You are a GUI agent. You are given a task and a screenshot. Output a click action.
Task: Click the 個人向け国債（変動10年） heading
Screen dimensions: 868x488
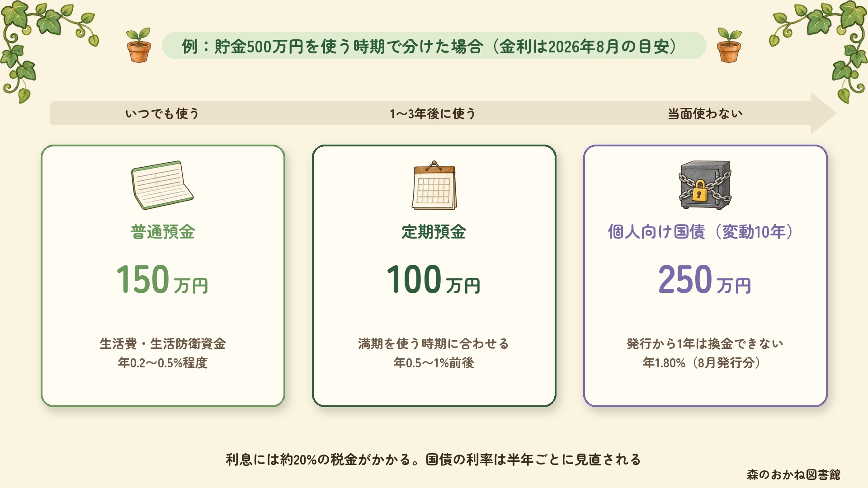(x=700, y=232)
